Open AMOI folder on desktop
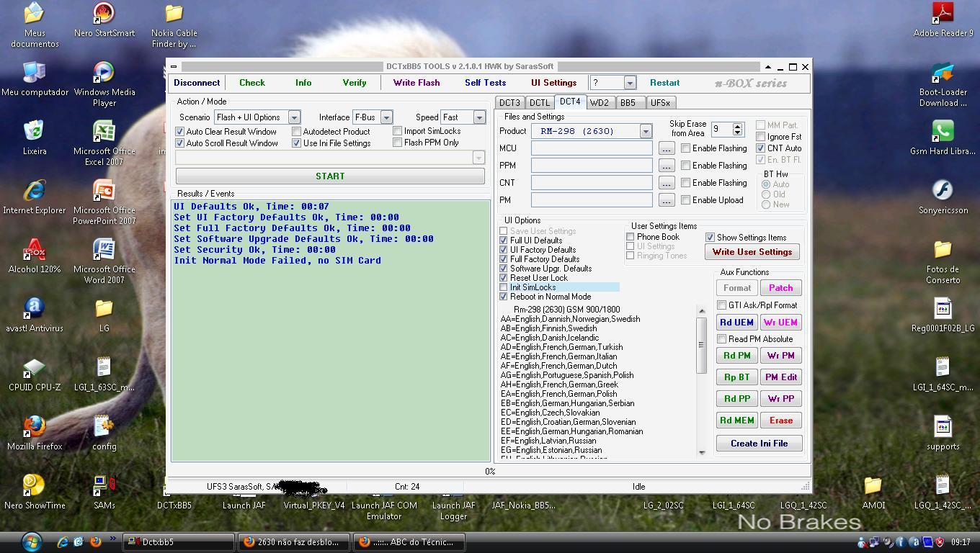This screenshot has width=980, height=553. tap(873, 492)
